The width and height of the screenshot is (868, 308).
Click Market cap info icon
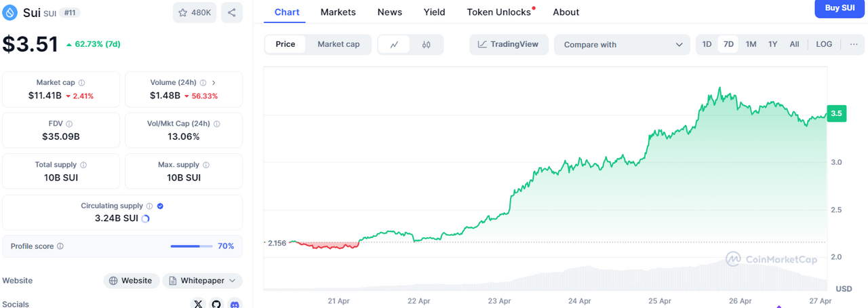pyautogui.click(x=81, y=83)
